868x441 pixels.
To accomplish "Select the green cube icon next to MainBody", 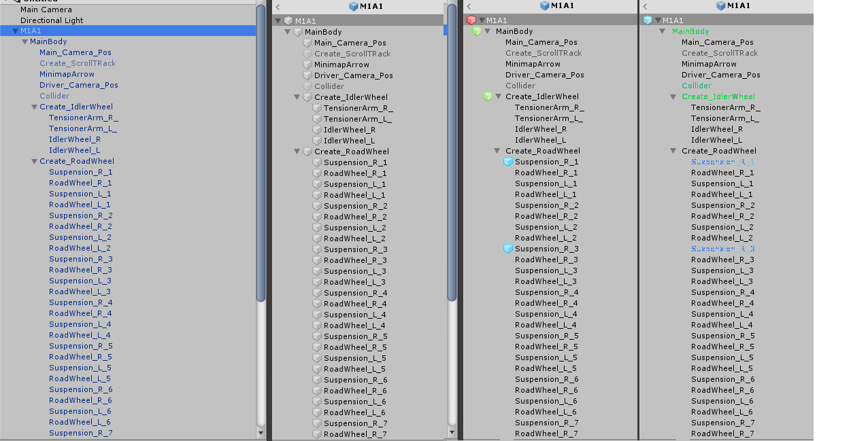I will (477, 31).
